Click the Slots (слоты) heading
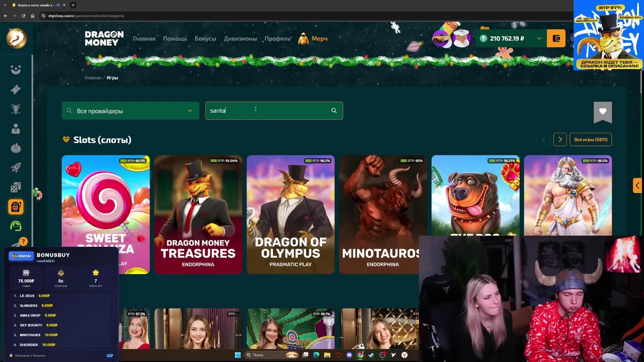 tap(102, 140)
